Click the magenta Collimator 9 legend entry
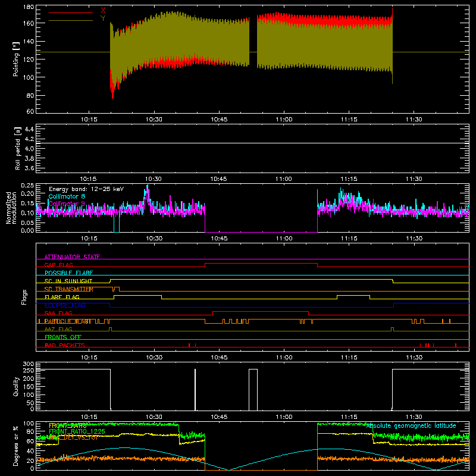The image size is (476, 476). point(67,203)
